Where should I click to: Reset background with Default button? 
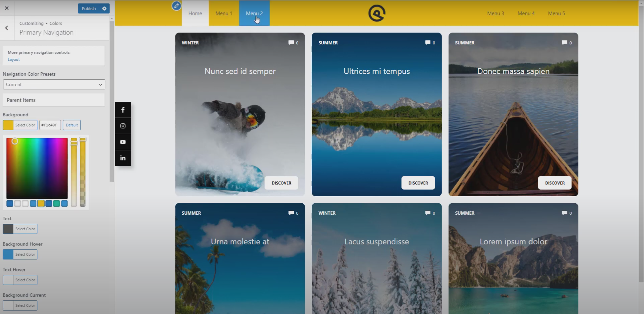(x=72, y=125)
